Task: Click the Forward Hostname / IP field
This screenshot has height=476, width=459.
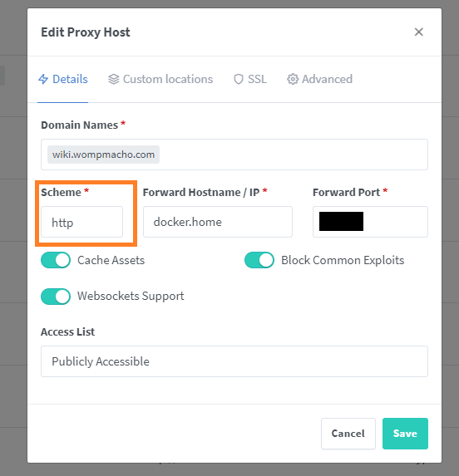Action: coord(218,222)
